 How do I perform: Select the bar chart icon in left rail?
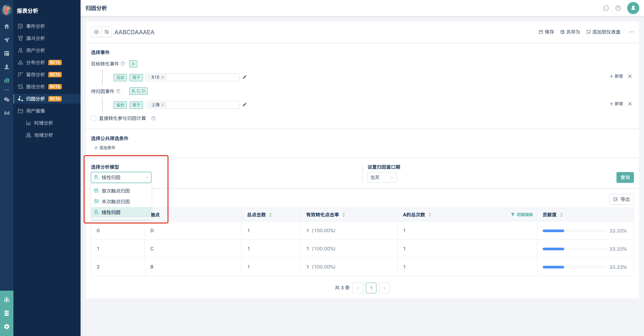[7, 80]
